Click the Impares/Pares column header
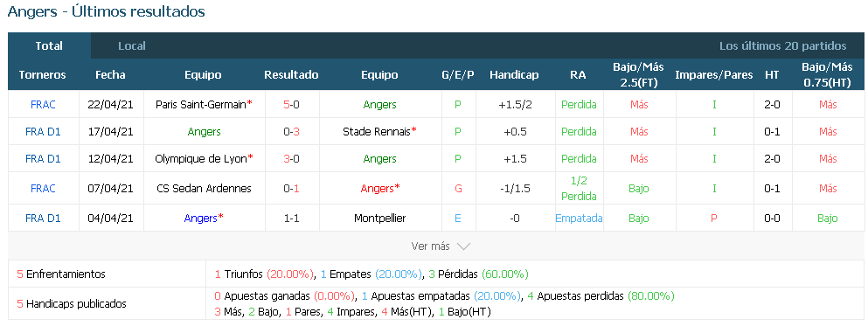Viewport: 868px width, 333px height. coord(714,75)
